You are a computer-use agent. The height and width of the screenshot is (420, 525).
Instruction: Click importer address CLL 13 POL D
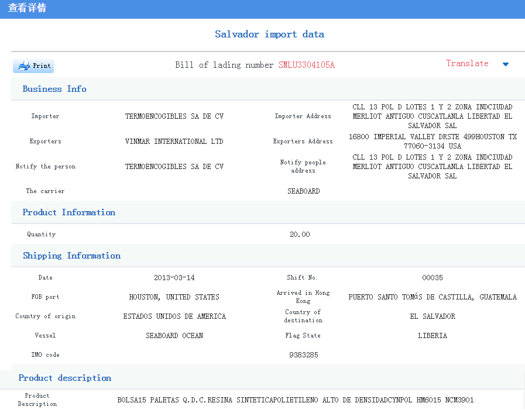pos(433,116)
